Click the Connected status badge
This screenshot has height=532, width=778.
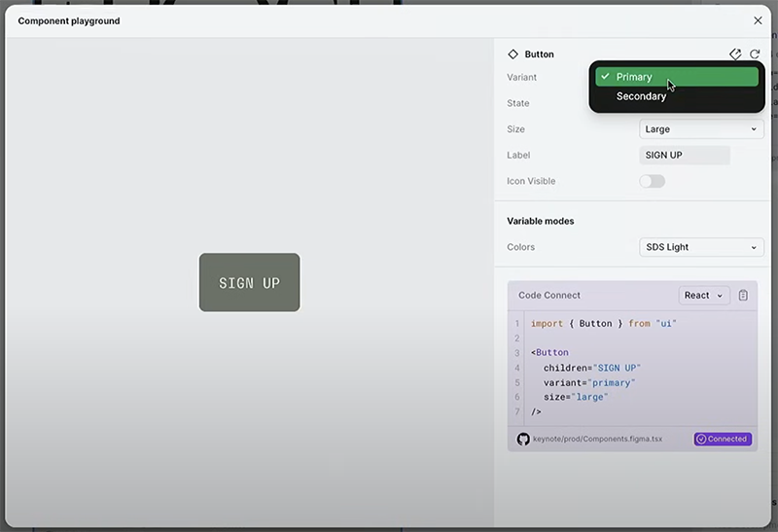[x=723, y=439]
